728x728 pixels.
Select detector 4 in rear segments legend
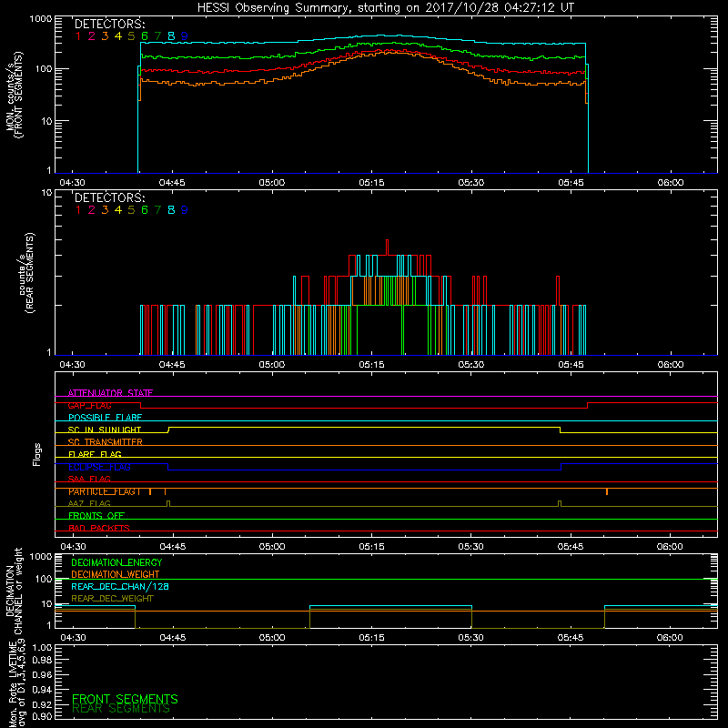pos(118,210)
